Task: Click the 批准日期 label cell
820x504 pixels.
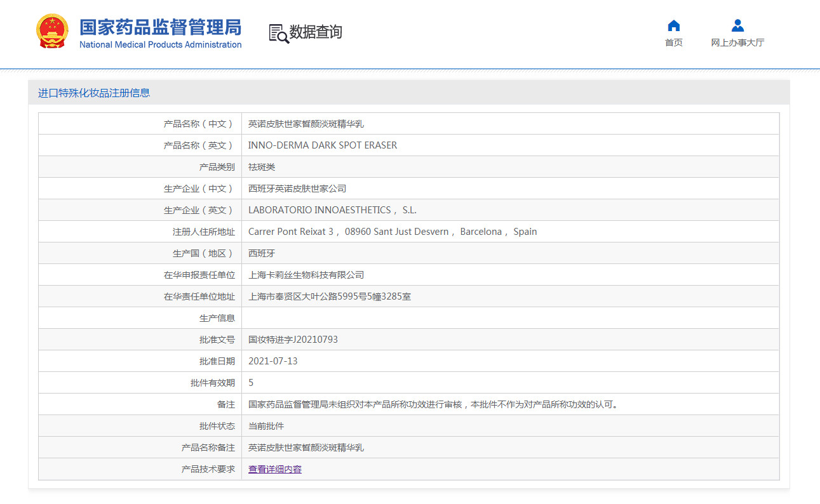Action: click(x=140, y=361)
